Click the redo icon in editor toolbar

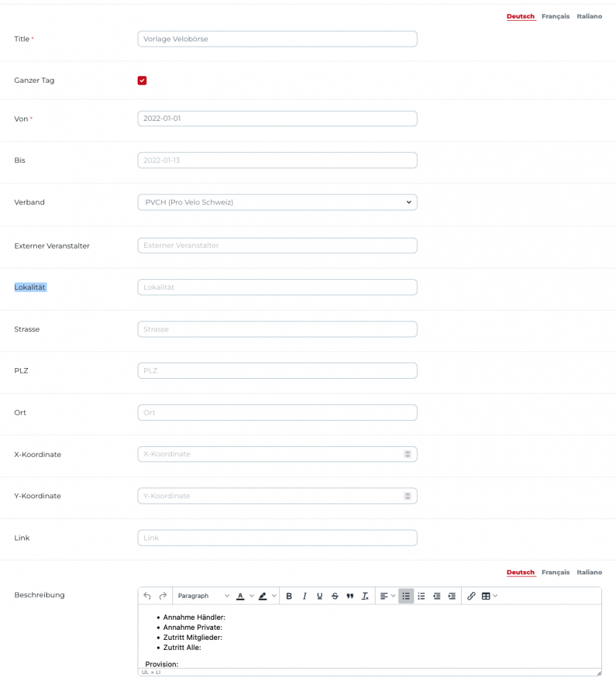[x=162, y=596]
